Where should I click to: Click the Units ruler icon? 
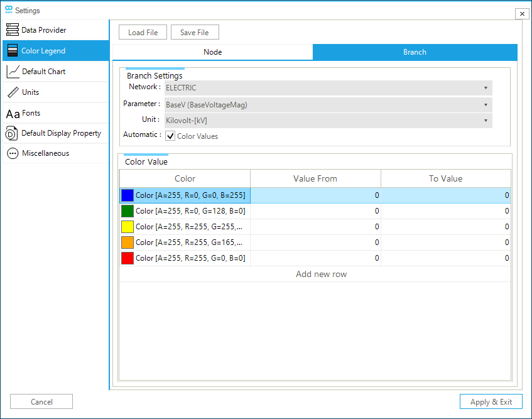tap(13, 92)
